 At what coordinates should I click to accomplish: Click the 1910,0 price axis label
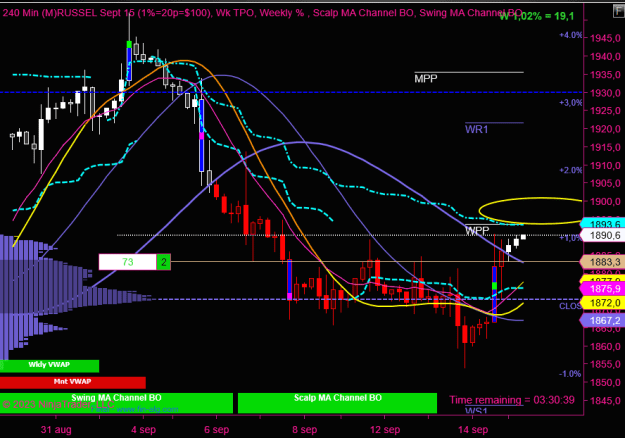pos(605,165)
